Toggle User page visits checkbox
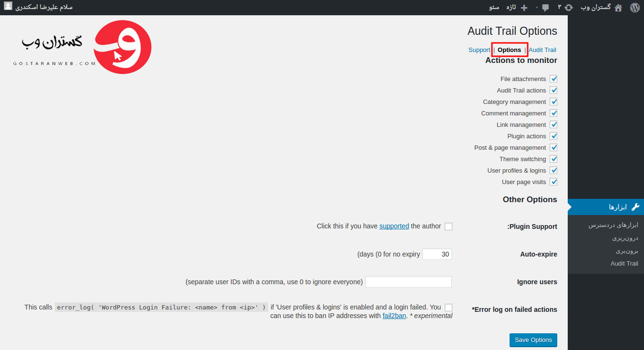 tap(553, 182)
